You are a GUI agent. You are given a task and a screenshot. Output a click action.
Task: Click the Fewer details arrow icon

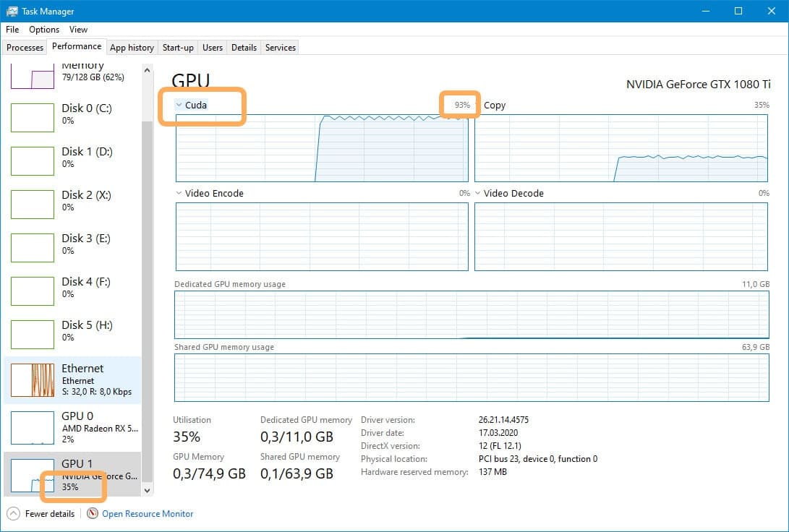coord(14,513)
